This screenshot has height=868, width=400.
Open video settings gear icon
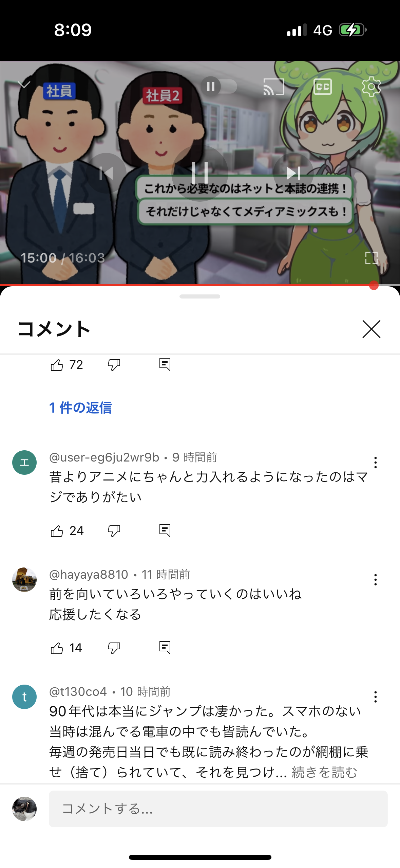[x=372, y=87]
